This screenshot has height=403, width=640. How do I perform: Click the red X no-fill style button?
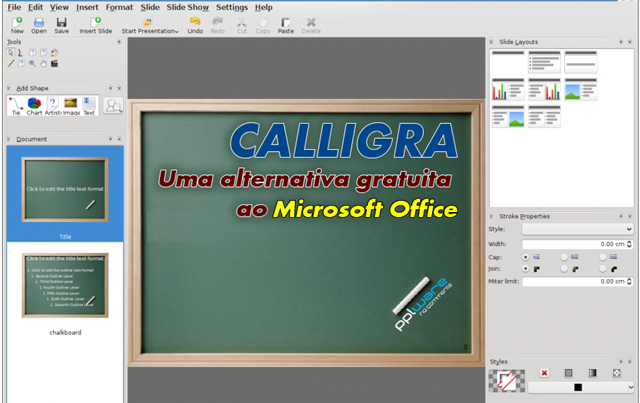[544, 373]
